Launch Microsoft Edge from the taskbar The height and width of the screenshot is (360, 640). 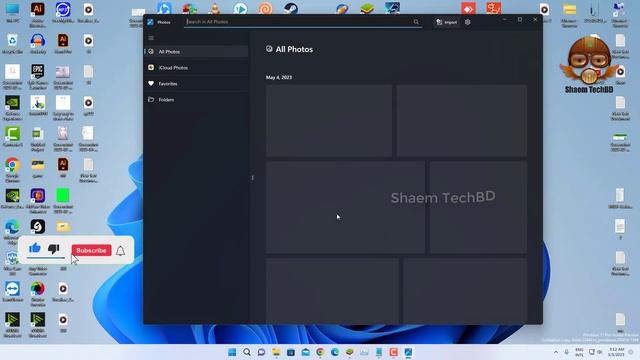click(335, 352)
